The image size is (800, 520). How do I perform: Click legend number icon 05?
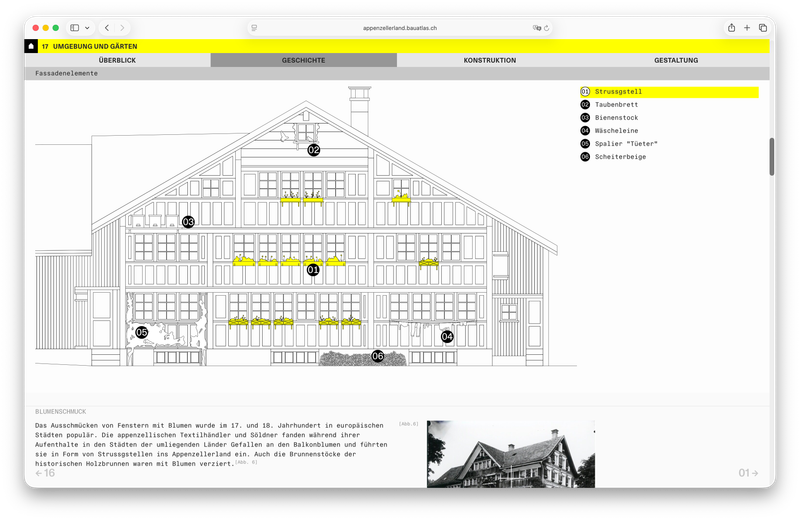click(585, 144)
